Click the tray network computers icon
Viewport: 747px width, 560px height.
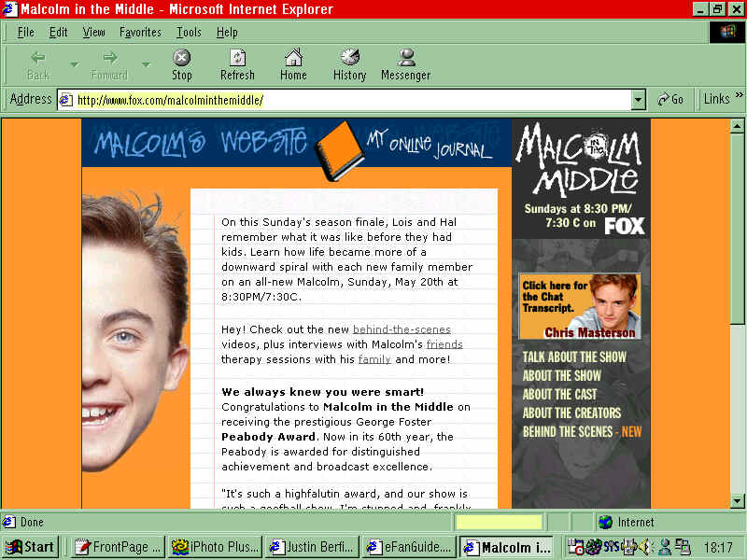684,547
